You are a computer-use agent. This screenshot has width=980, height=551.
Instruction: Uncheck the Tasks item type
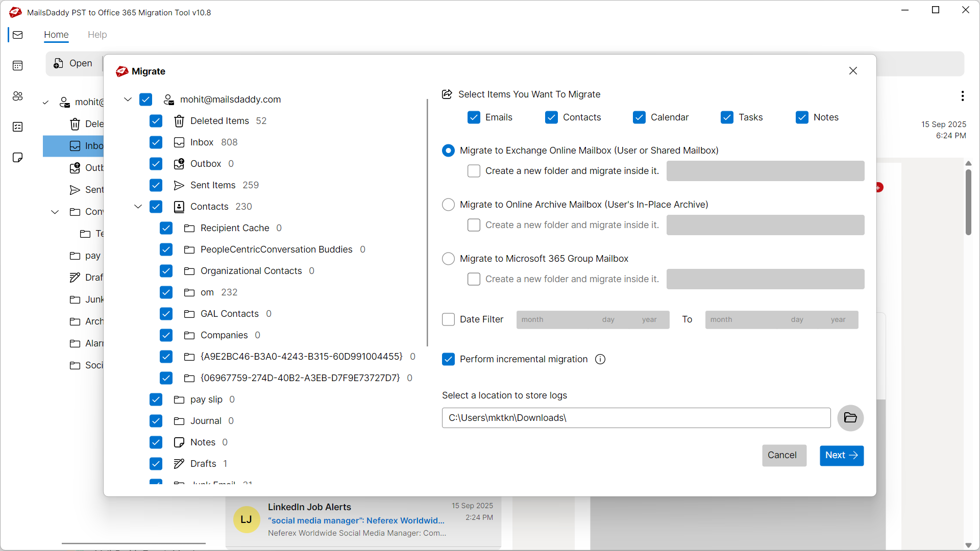[727, 117]
